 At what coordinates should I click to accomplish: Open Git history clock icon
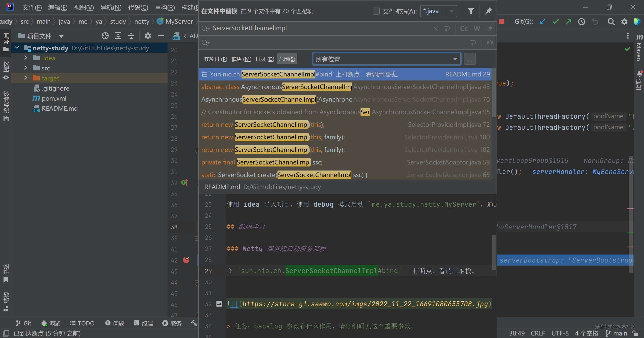[x=581, y=22]
